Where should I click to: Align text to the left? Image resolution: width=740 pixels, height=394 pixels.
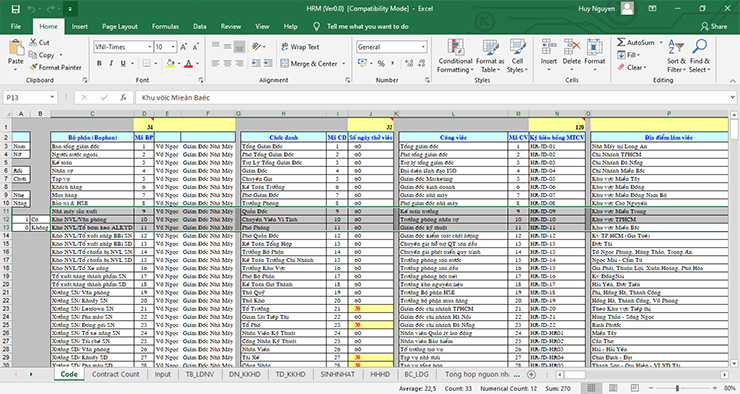[x=216, y=63]
